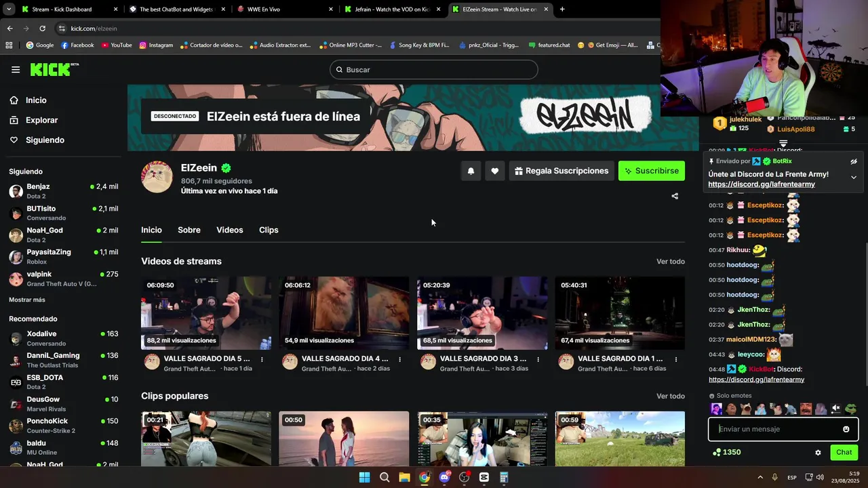
Task: Open the Google bookmark
Action: (x=39, y=45)
